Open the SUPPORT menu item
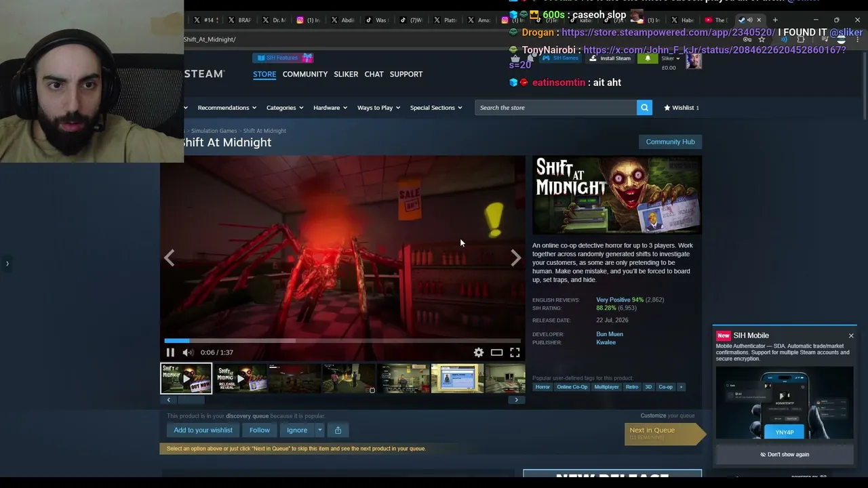This screenshot has height=488, width=868. click(406, 74)
